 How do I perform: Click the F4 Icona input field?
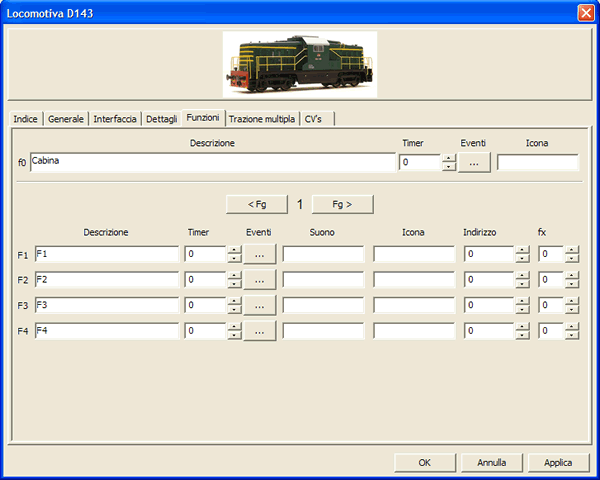tap(414, 330)
